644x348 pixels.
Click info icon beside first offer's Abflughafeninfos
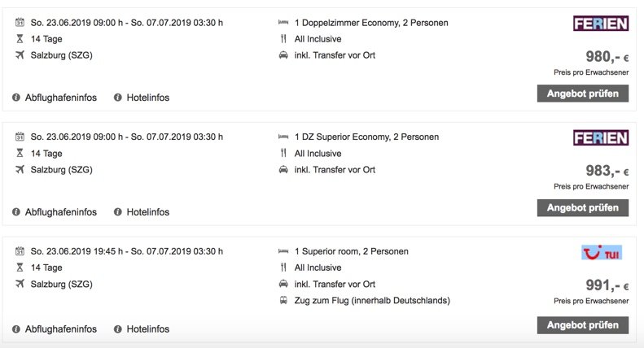tap(17, 98)
